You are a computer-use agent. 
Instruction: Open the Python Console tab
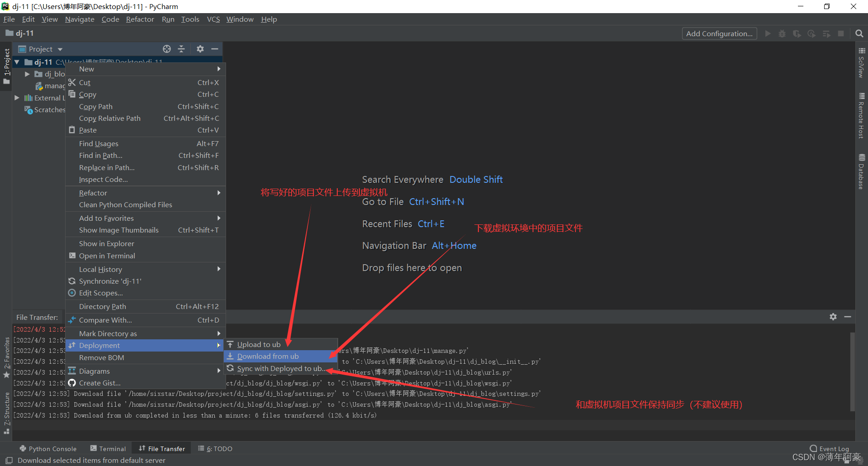[x=48, y=448]
